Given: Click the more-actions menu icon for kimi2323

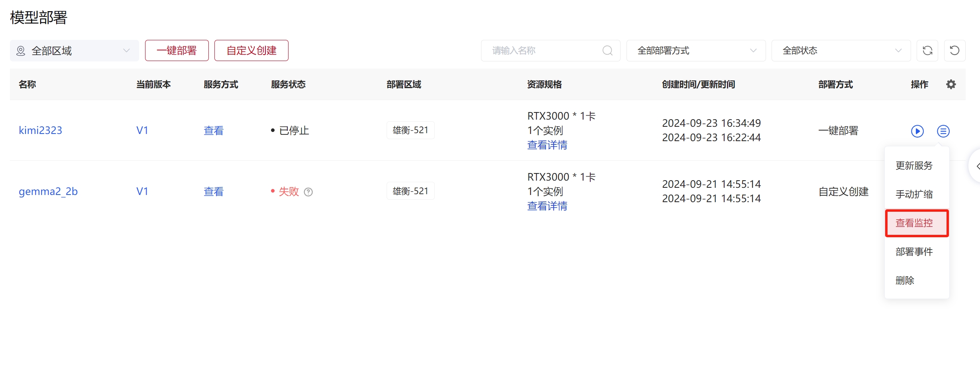Looking at the screenshot, I should [943, 131].
